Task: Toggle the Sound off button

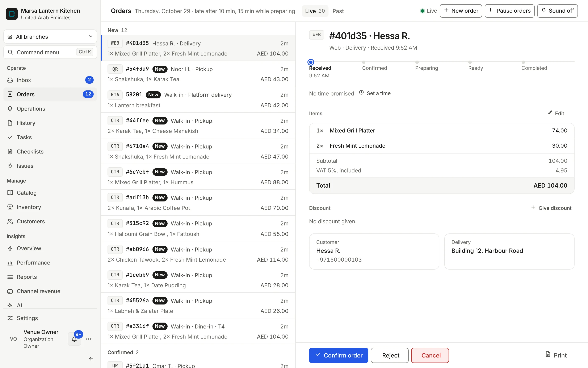Action: 557,11
